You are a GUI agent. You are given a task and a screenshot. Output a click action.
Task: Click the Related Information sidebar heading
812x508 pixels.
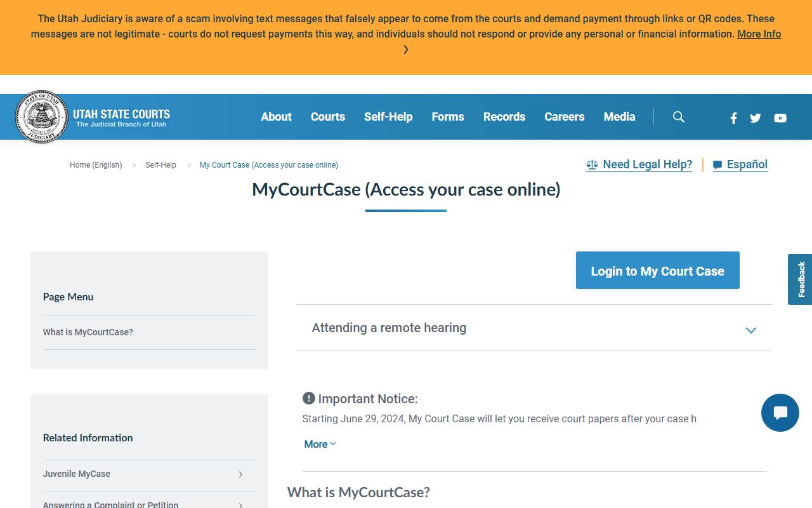(x=88, y=438)
